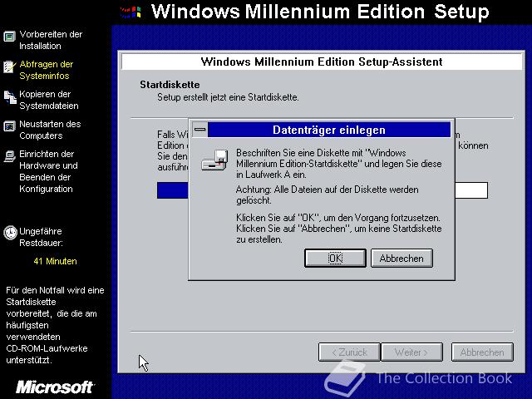532x399 pixels.
Task: Click the Neustarten des Computers step icon
Action: tap(9, 126)
